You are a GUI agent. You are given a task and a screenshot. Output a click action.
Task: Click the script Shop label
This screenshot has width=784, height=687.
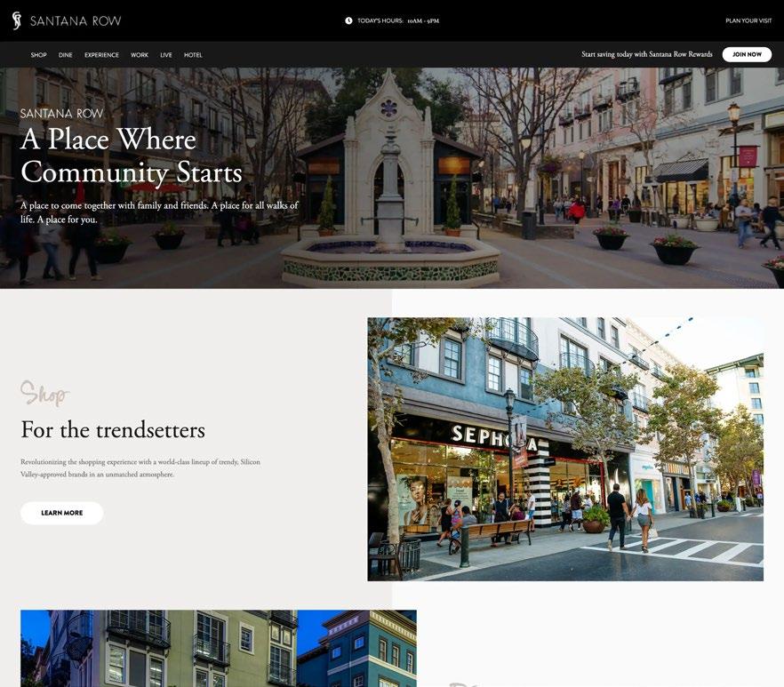pyautogui.click(x=44, y=394)
